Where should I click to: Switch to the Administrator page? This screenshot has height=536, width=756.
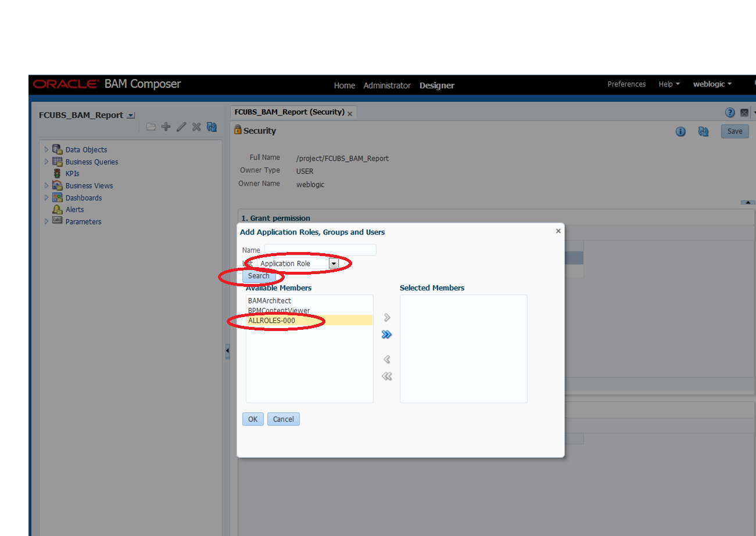pyautogui.click(x=387, y=85)
